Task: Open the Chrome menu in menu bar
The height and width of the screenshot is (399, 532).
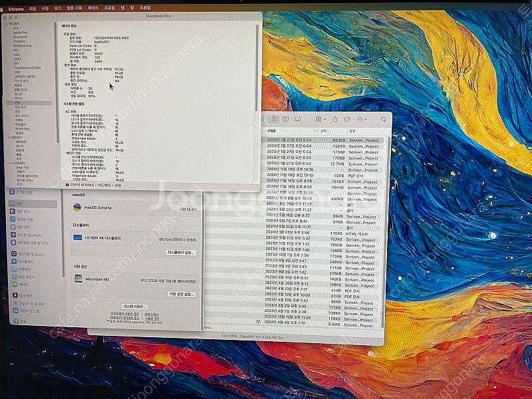Action: 16,9
